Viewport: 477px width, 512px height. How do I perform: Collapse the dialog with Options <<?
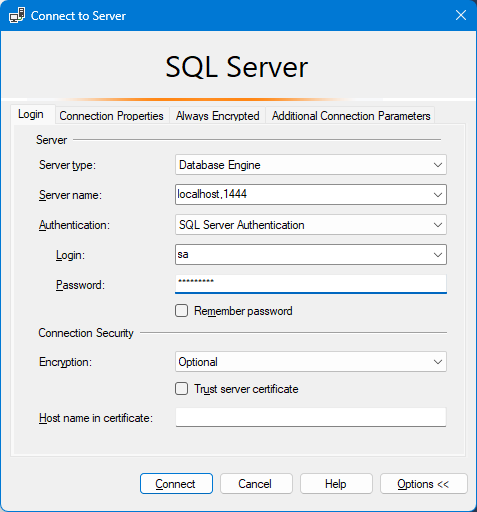[424, 483]
